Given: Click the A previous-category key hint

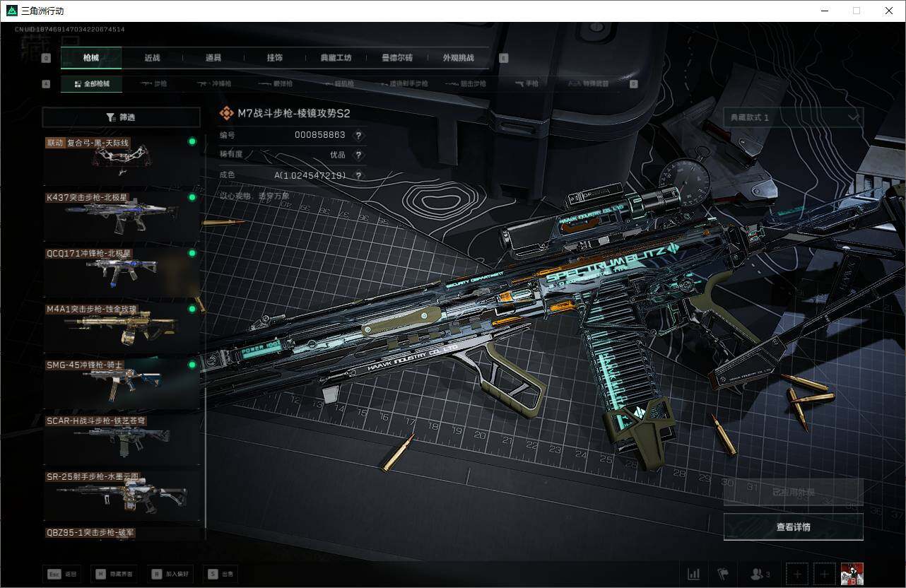Looking at the screenshot, I should pos(47,84).
